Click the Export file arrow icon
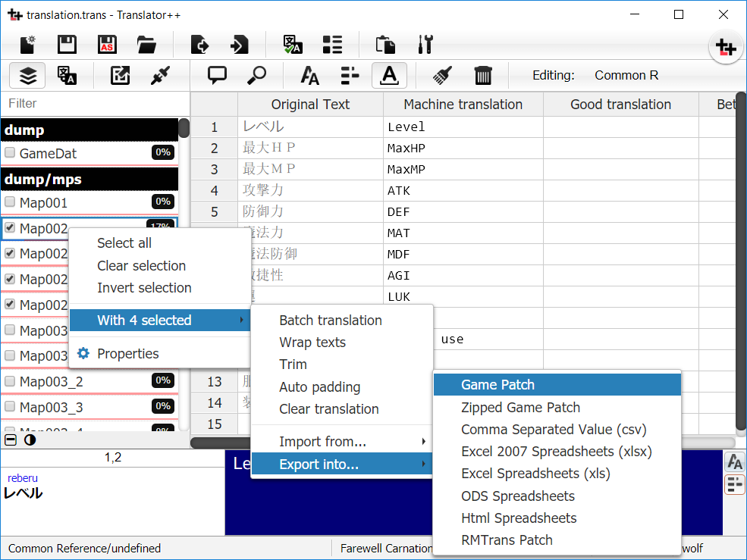This screenshot has width=747, height=560. pyautogui.click(x=199, y=45)
